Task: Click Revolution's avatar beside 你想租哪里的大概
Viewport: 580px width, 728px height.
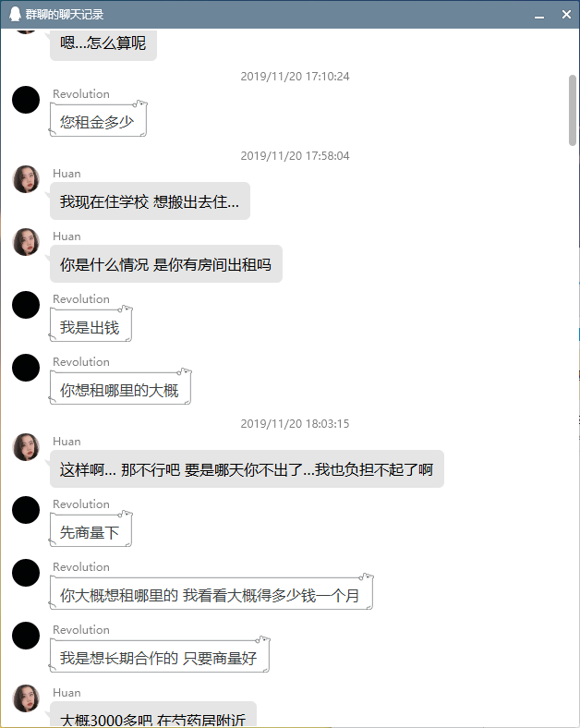Action: tap(26, 368)
